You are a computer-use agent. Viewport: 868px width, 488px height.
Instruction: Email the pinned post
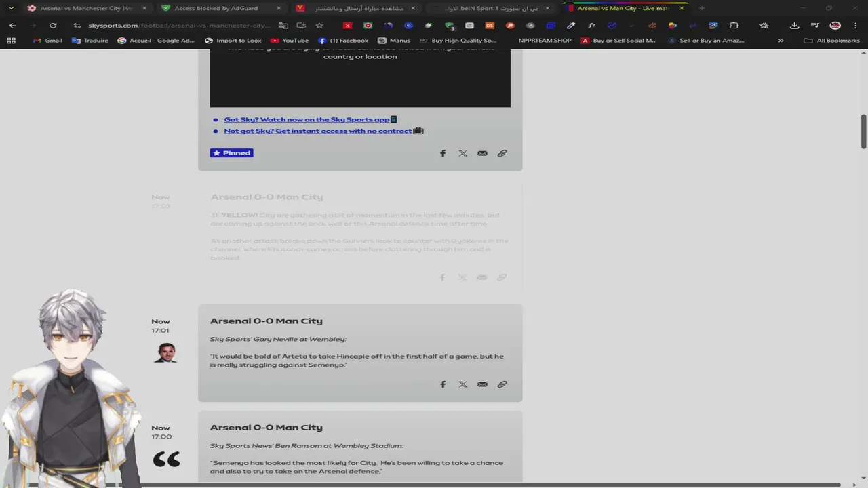click(482, 153)
